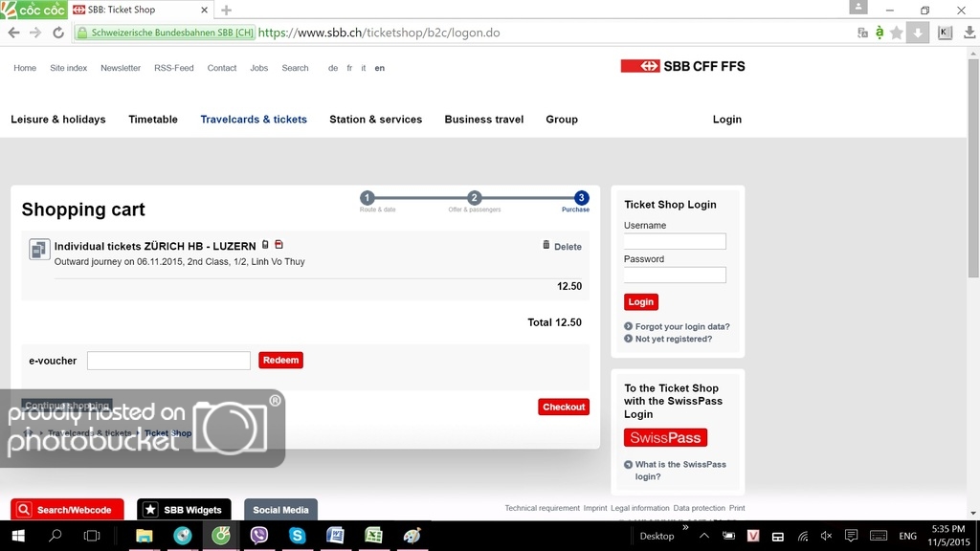The height and width of the screenshot is (551, 980).
Task: Open the Social Media button
Action: tap(280, 510)
